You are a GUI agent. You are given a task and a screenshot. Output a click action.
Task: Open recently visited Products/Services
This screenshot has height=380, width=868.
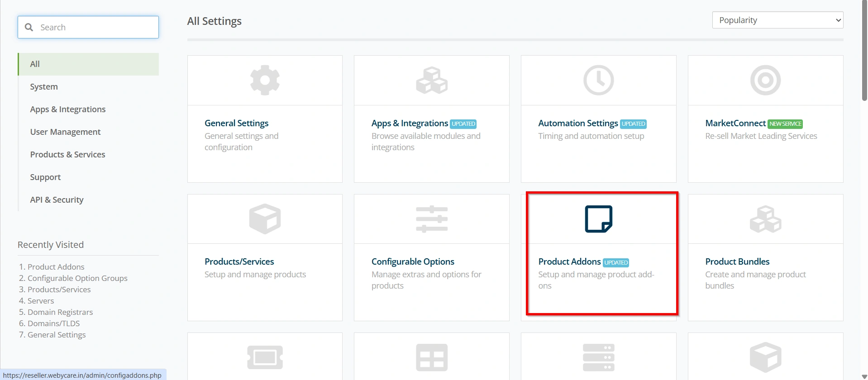(59, 290)
